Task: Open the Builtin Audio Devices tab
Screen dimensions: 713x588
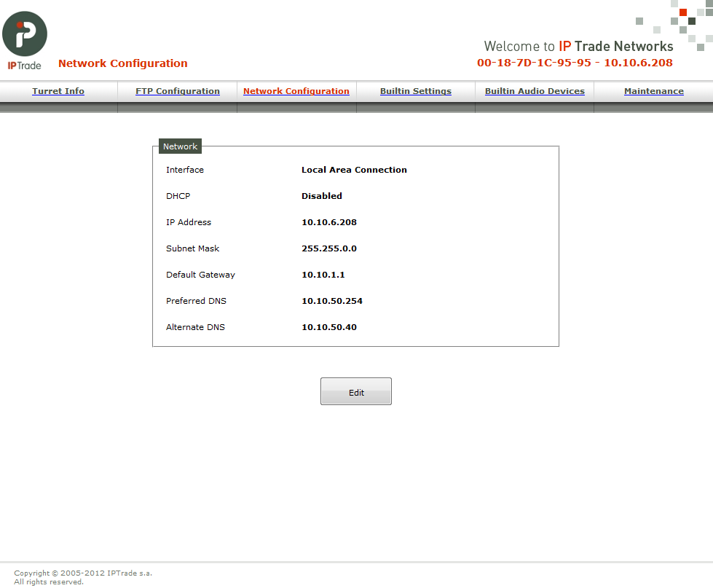Action: click(535, 91)
